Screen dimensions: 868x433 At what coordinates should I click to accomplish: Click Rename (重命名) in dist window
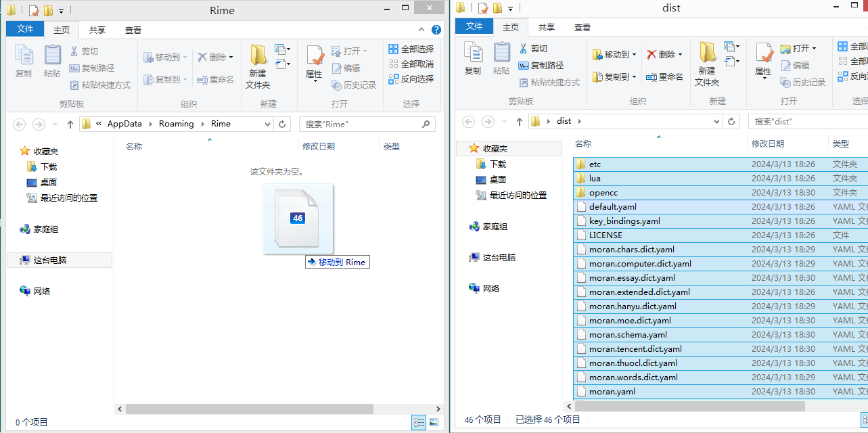point(664,77)
